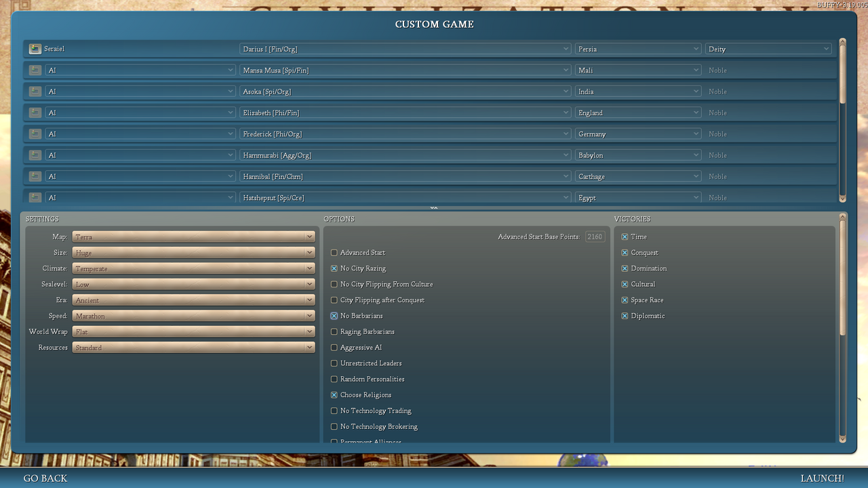Disable Conquest victory
Viewport: 868px width, 488px height.
pos(625,253)
